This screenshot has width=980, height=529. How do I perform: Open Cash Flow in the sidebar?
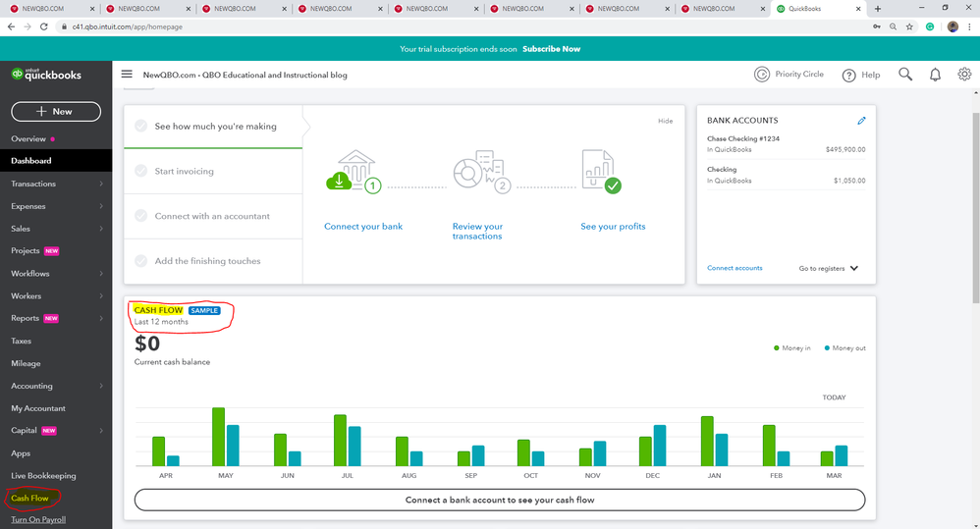pos(29,499)
